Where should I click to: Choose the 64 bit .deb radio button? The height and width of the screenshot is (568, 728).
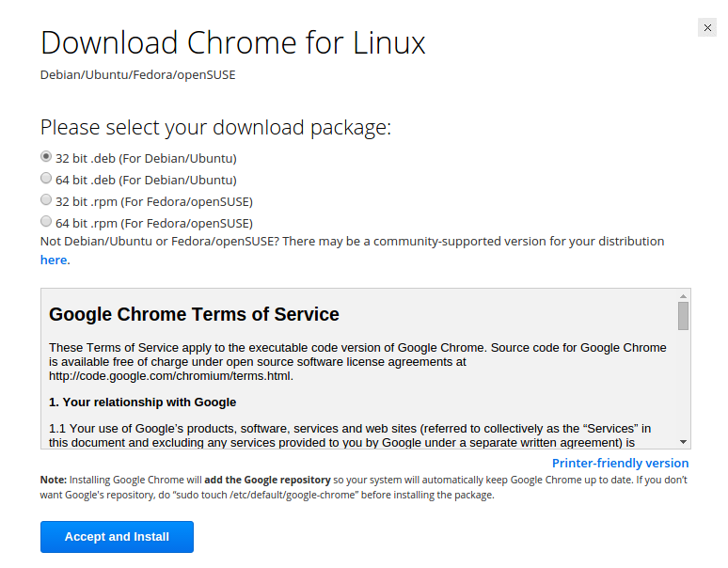point(46,178)
